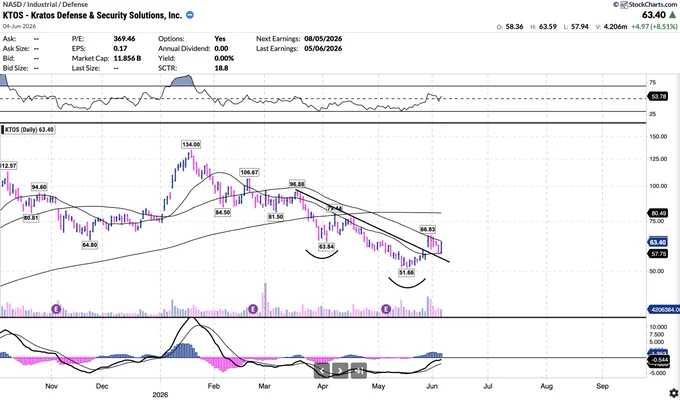Click the Market Cap value 11.856 B
The image size is (680, 400).
[127, 58]
